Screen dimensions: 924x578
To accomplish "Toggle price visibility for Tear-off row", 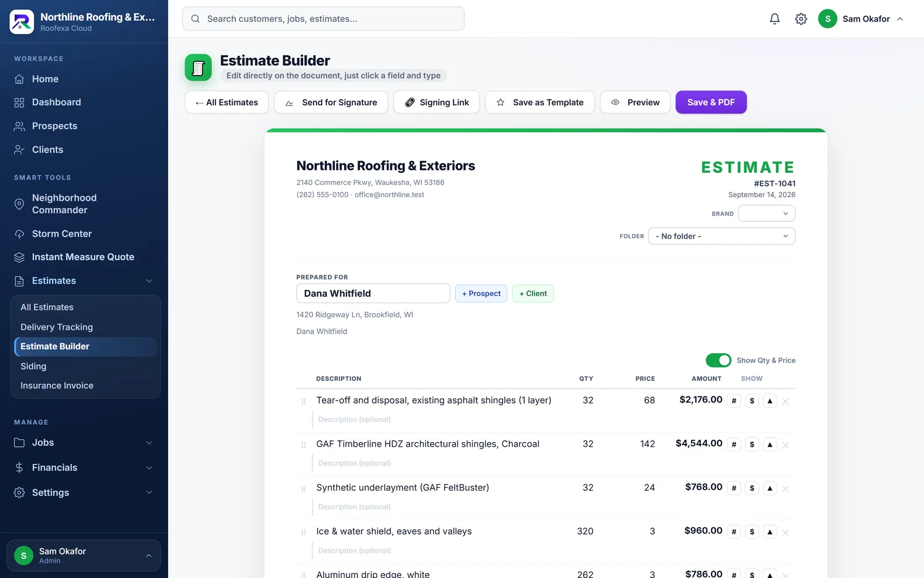I will (x=751, y=401).
